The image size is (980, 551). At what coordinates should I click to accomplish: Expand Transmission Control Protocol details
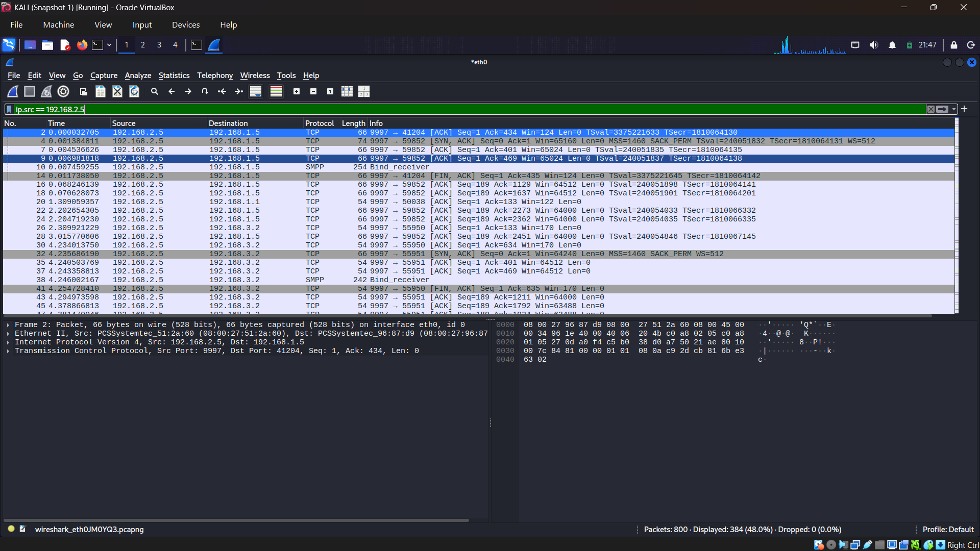click(x=8, y=351)
